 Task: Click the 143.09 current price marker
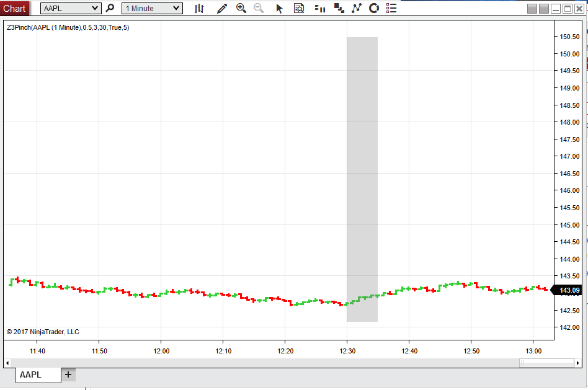[567, 290]
